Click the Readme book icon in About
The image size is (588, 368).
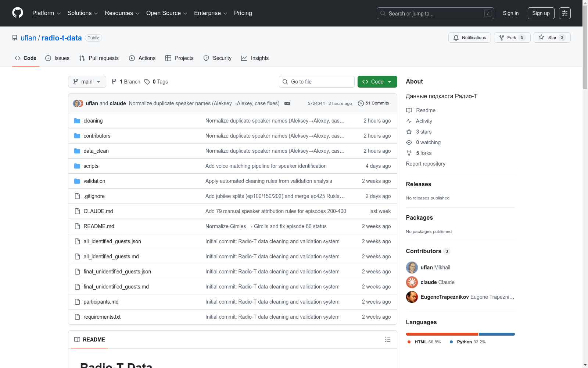tap(409, 110)
